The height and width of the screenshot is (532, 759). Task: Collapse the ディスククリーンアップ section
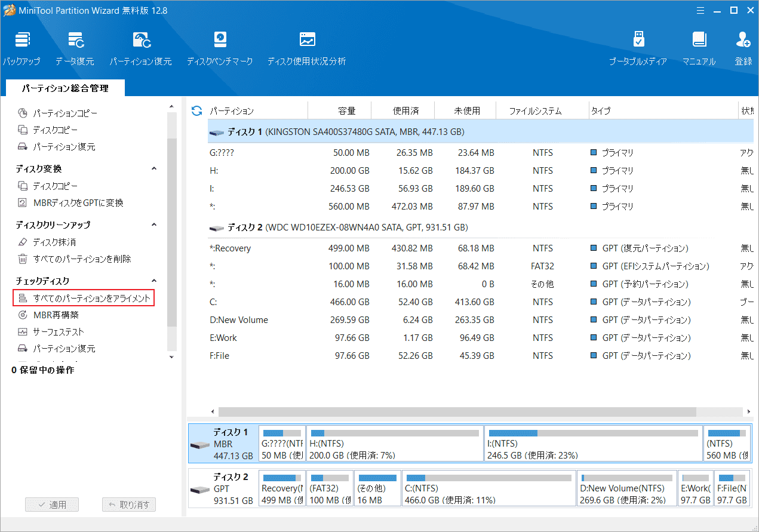point(154,225)
